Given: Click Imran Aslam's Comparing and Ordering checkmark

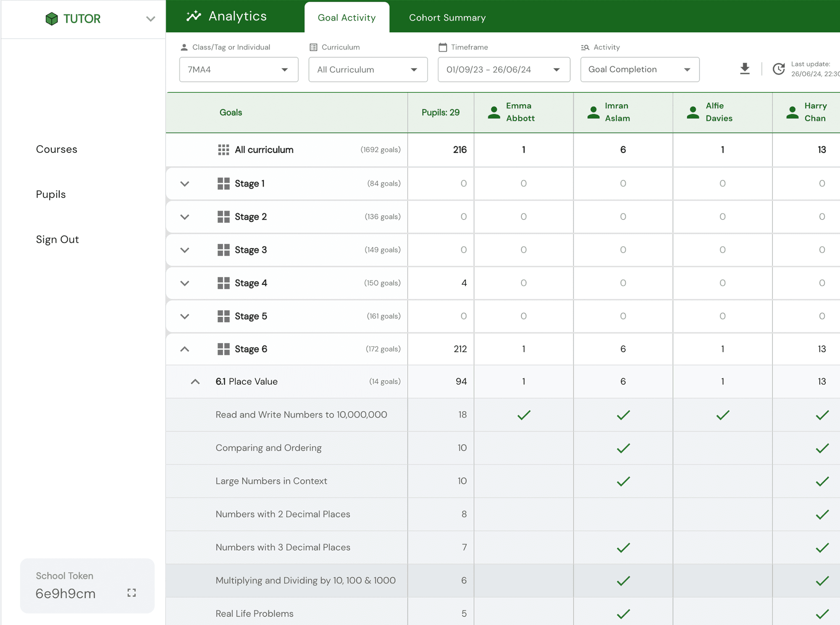Looking at the screenshot, I should point(623,448).
